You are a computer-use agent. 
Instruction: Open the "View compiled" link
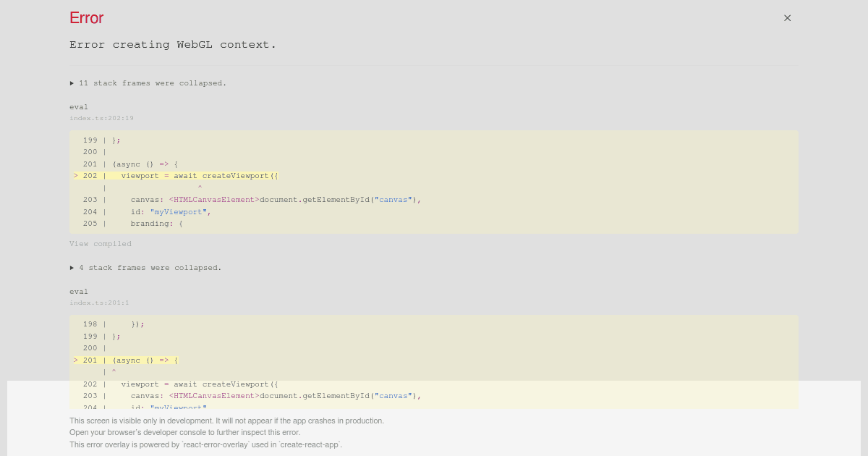point(101,243)
